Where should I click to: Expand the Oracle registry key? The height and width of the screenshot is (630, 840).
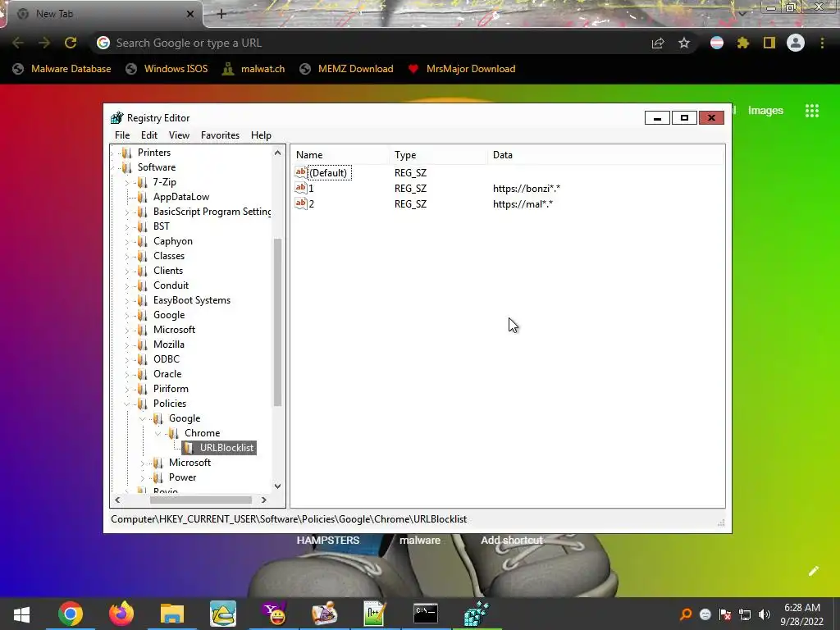tap(127, 374)
